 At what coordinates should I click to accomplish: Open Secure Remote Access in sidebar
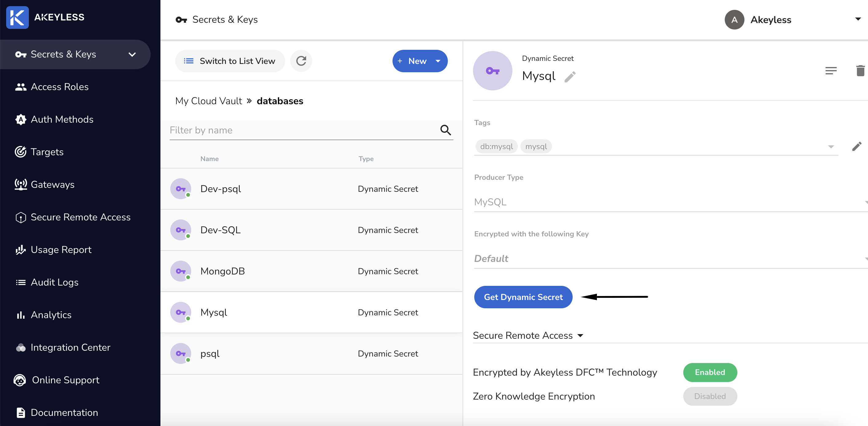pyautogui.click(x=73, y=217)
